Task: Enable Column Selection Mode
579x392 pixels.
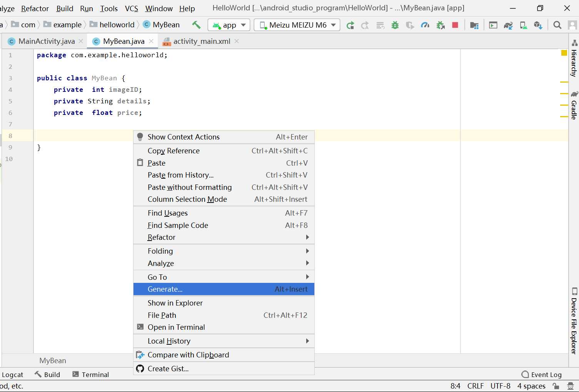Action: click(x=224, y=199)
